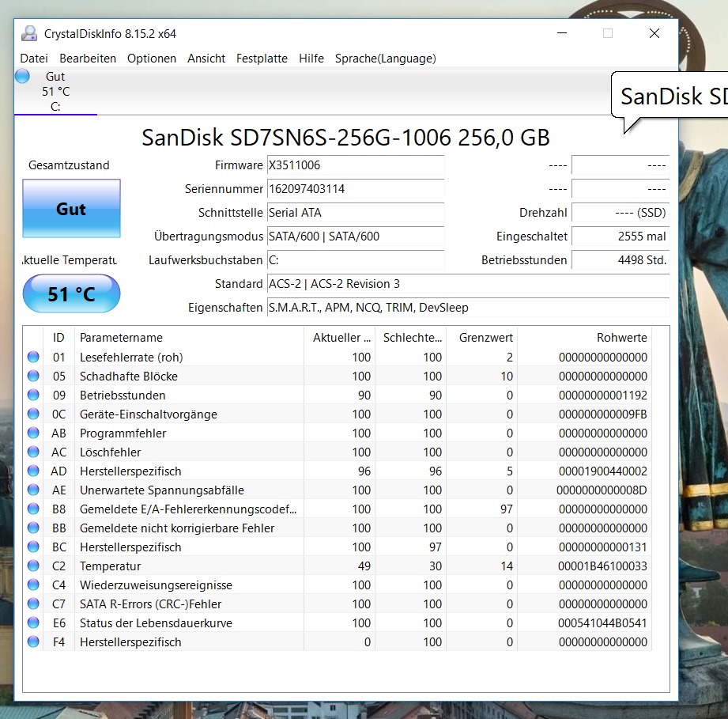Image resolution: width=728 pixels, height=719 pixels.
Task: Open the Sprache(Language) menu
Action: tap(386, 59)
